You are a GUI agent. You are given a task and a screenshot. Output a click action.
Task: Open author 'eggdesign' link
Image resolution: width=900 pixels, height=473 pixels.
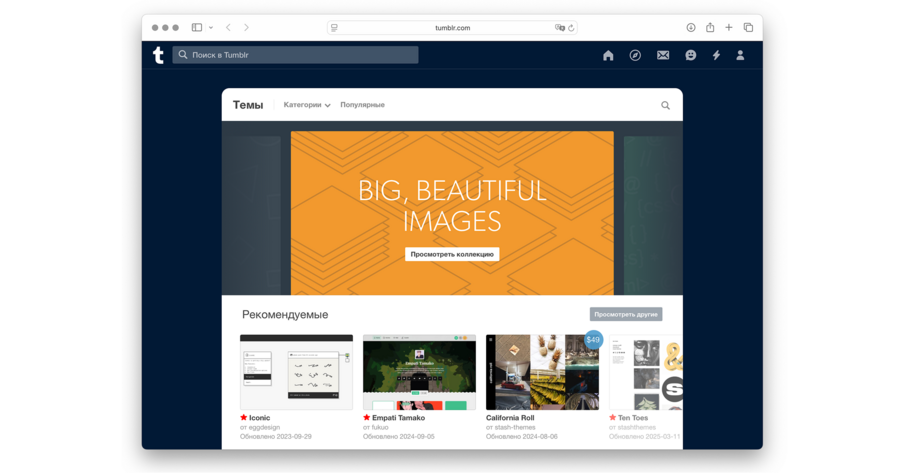(265, 427)
